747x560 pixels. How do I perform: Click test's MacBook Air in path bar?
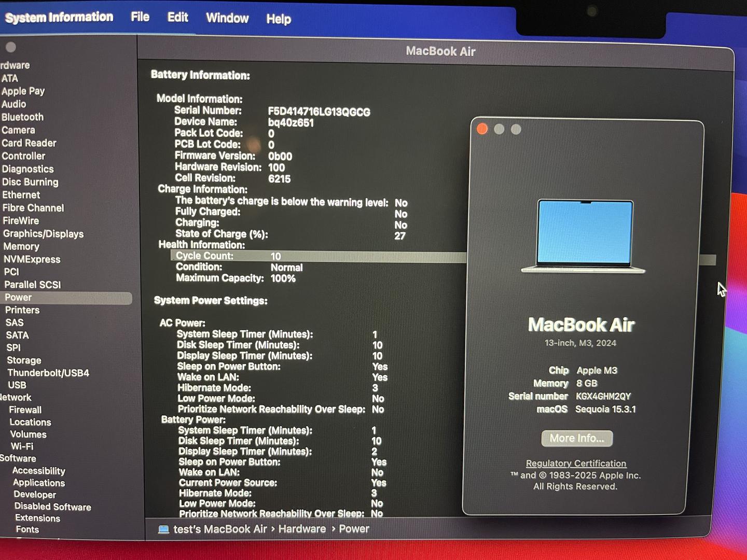tap(220, 529)
